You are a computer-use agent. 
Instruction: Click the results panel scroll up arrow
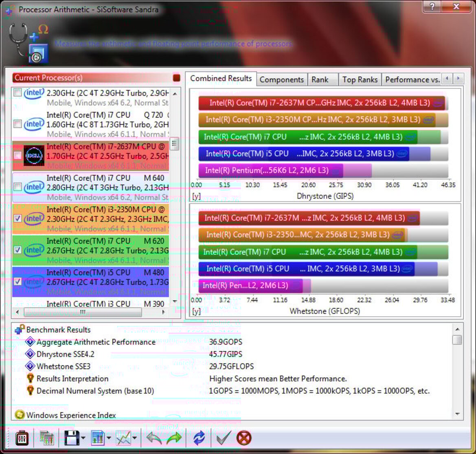[x=457, y=329]
